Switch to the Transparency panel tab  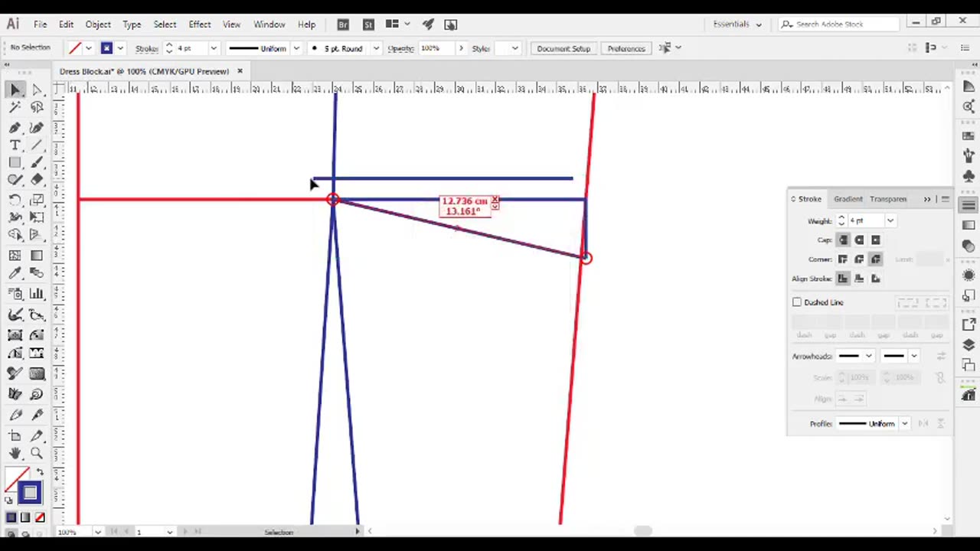888,199
